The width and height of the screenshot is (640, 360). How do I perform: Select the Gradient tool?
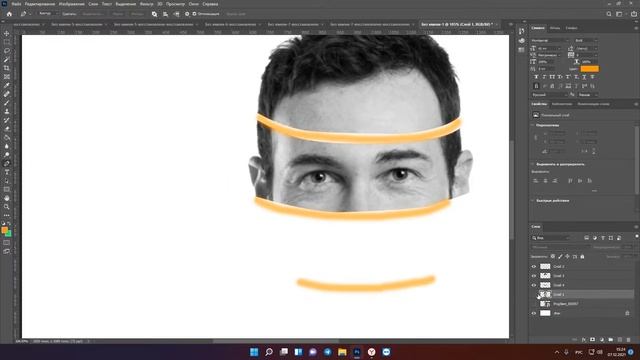point(7,138)
